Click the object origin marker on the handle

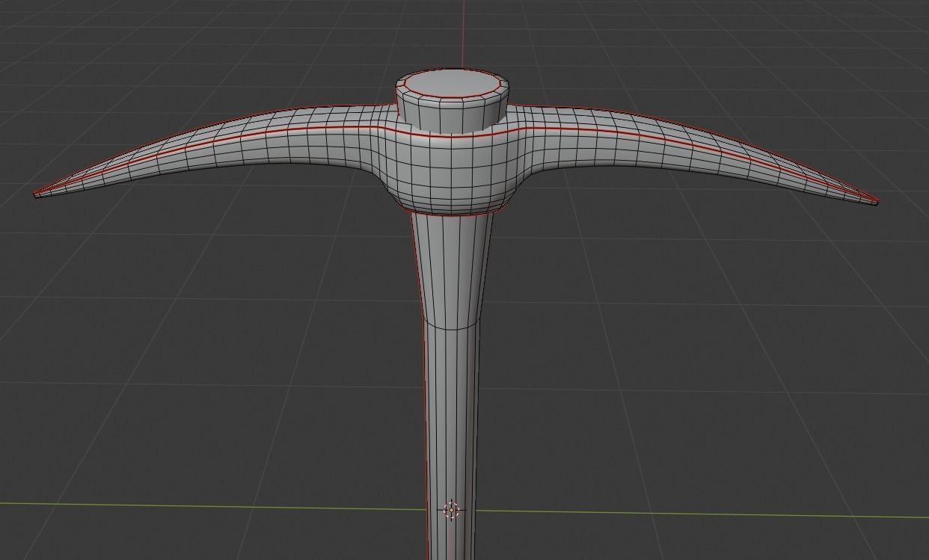point(451,510)
